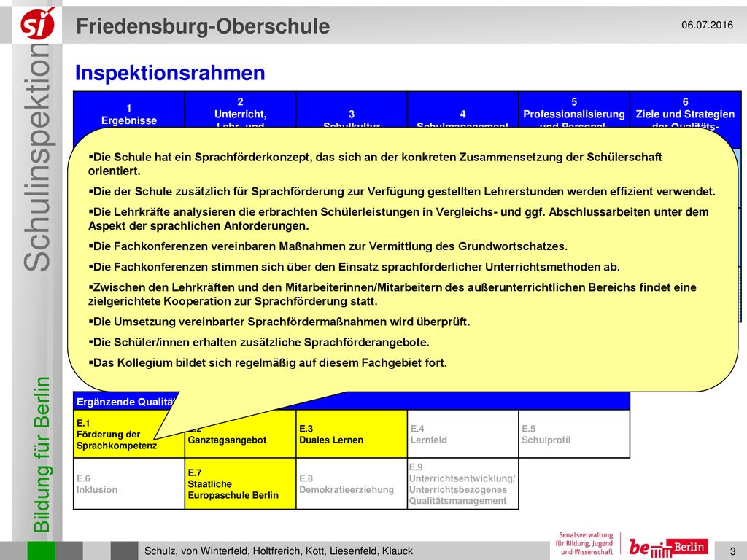Click the 'Senatsverwaltung für Bildung' text

pyautogui.click(x=586, y=543)
